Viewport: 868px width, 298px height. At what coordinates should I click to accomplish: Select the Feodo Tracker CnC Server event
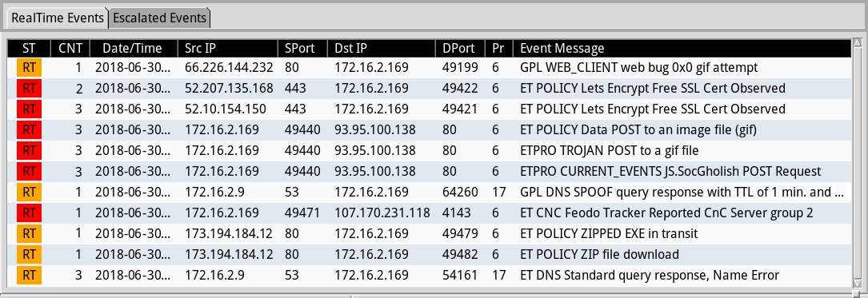click(x=429, y=213)
